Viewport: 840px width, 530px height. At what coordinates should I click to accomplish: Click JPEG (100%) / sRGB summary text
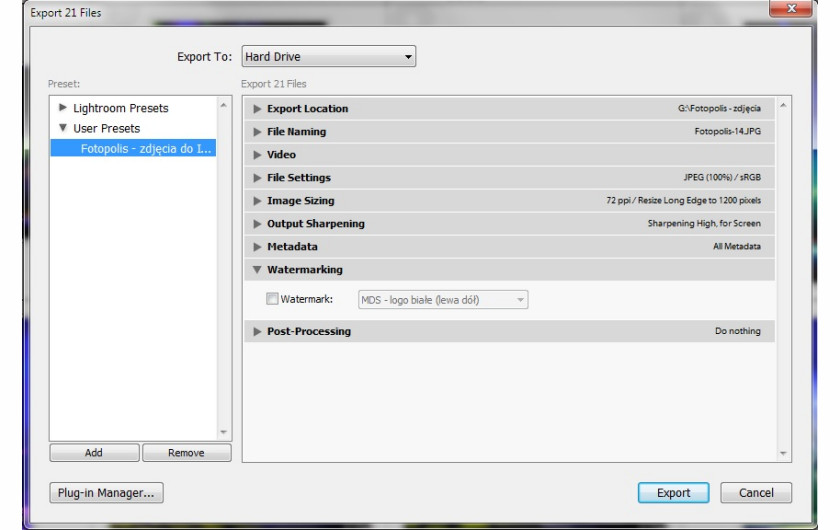[x=722, y=177]
